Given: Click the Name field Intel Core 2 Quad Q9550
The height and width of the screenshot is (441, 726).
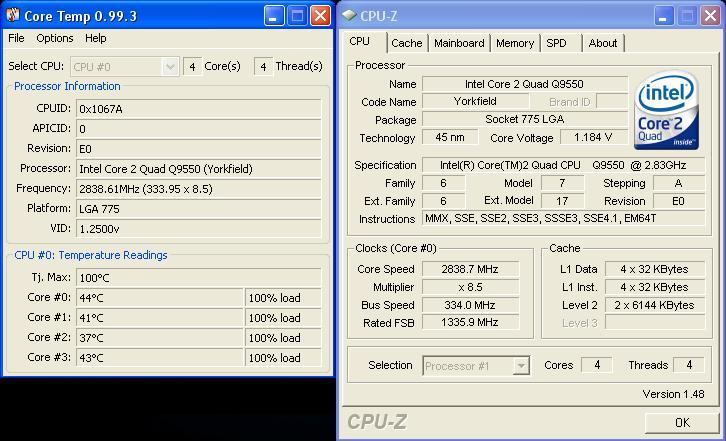Looking at the screenshot, I should point(525,84).
